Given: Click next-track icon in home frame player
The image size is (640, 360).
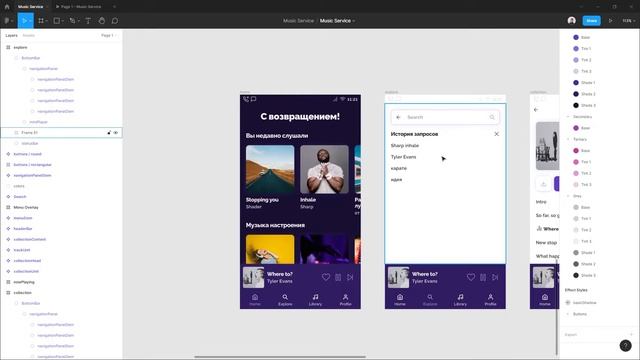Looking at the screenshot, I should pos(350,277).
